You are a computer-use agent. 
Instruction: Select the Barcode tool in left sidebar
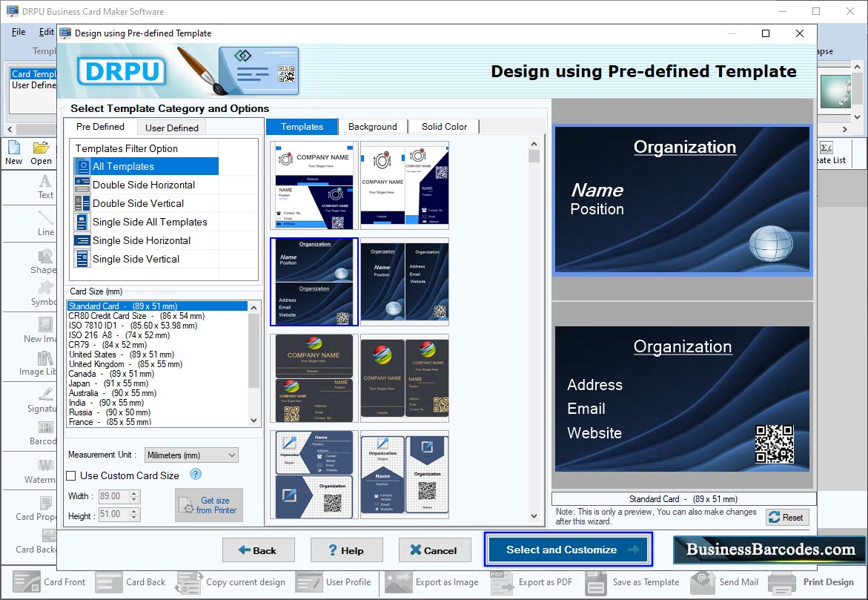click(44, 433)
